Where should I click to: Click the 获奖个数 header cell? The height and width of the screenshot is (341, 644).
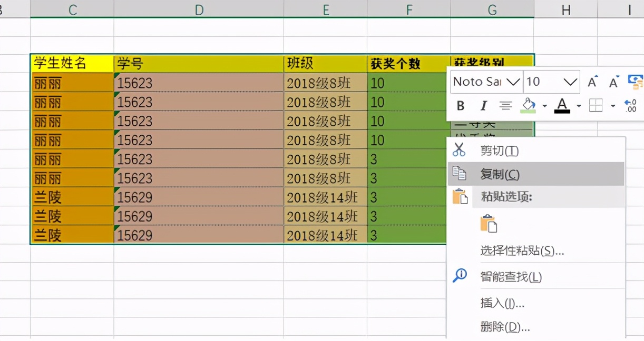(409, 64)
